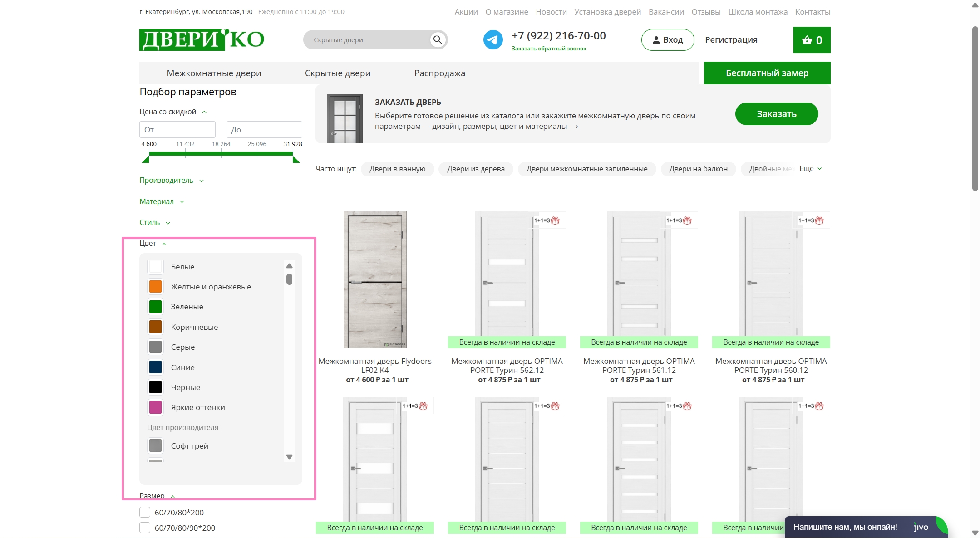Open OPTIMA PORTE Турин 560.12 product title
The width and height of the screenshot is (980, 538).
pyautogui.click(x=771, y=366)
